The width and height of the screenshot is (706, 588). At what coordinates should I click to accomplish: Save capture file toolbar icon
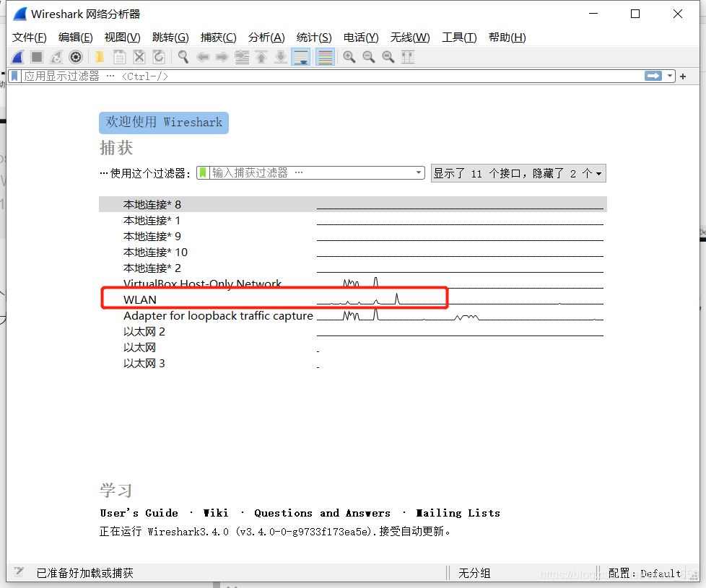[119, 57]
